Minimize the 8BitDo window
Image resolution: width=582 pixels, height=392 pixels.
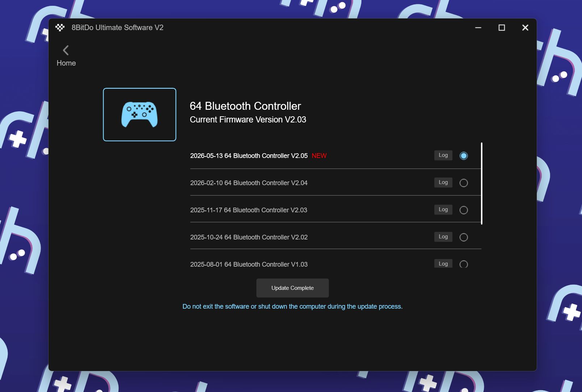coord(478,28)
